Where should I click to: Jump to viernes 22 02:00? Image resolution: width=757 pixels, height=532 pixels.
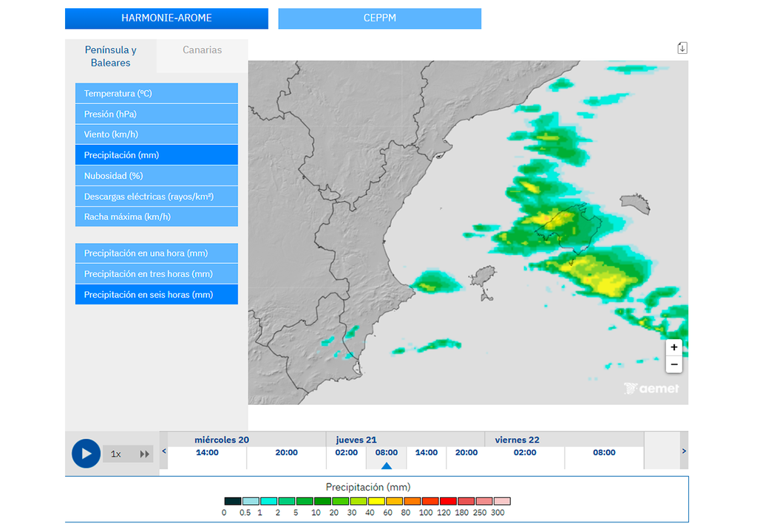[x=525, y=452]
